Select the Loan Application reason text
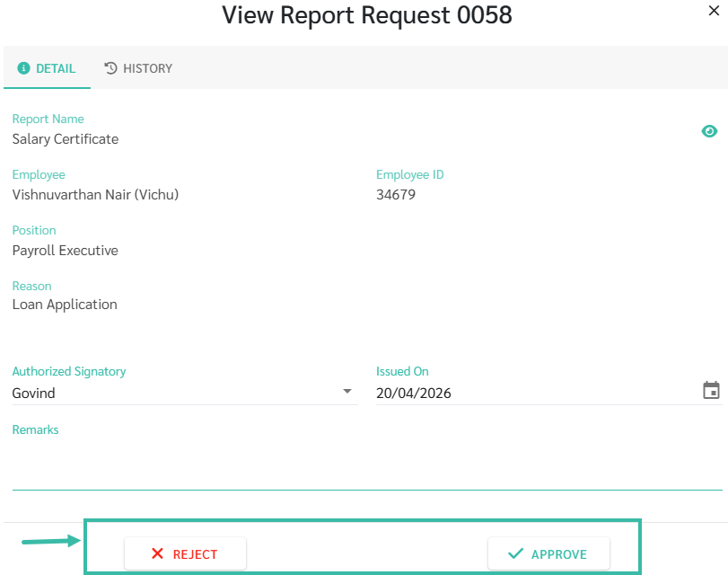Image resolution: width=728 pixels, height=575 pixels. [65, 305]
